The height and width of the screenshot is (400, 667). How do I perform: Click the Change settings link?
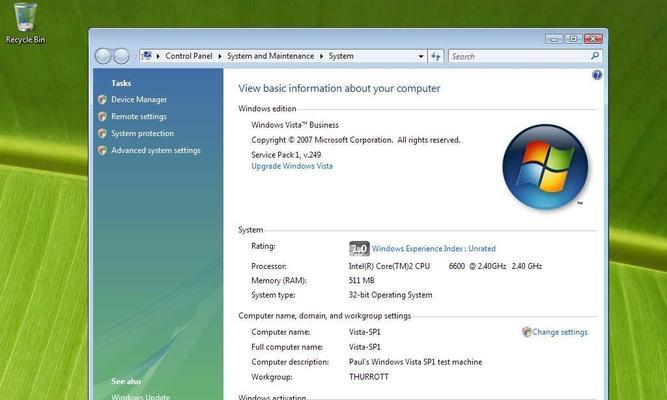560,332
